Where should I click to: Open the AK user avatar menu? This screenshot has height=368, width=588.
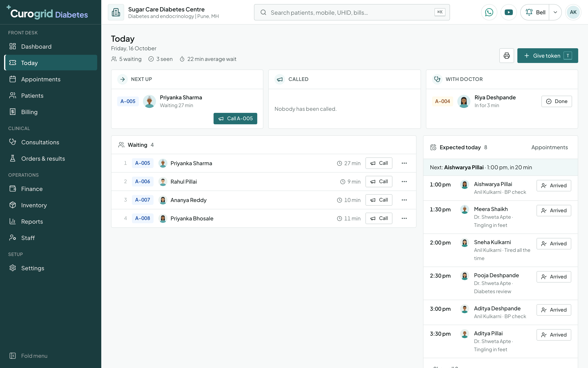pyautogui.click(x=573, y=12)
